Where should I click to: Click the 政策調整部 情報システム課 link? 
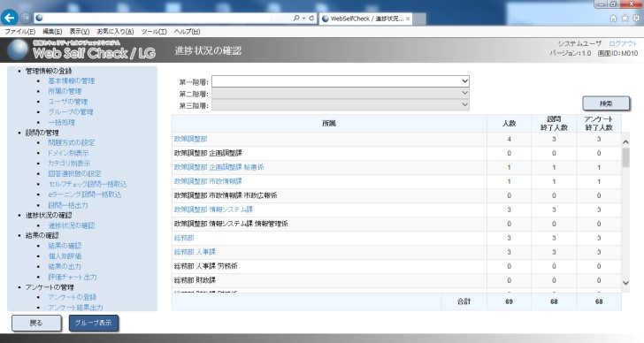tap(213, 210)
